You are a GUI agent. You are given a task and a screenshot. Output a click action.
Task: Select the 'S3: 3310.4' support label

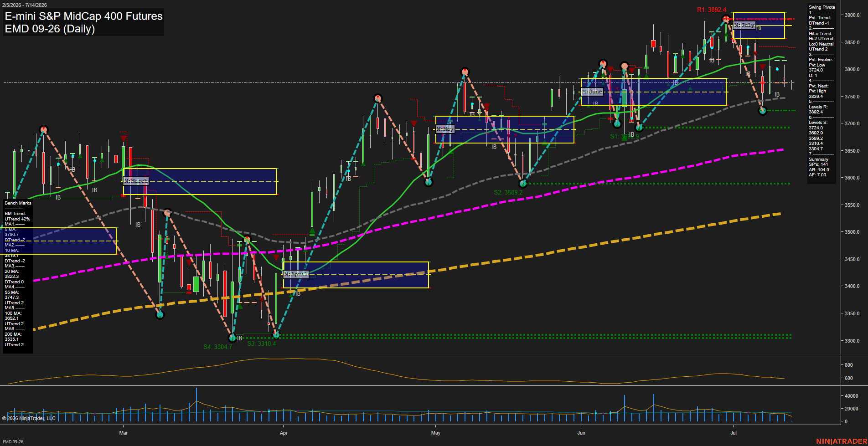tap(262, 343)
